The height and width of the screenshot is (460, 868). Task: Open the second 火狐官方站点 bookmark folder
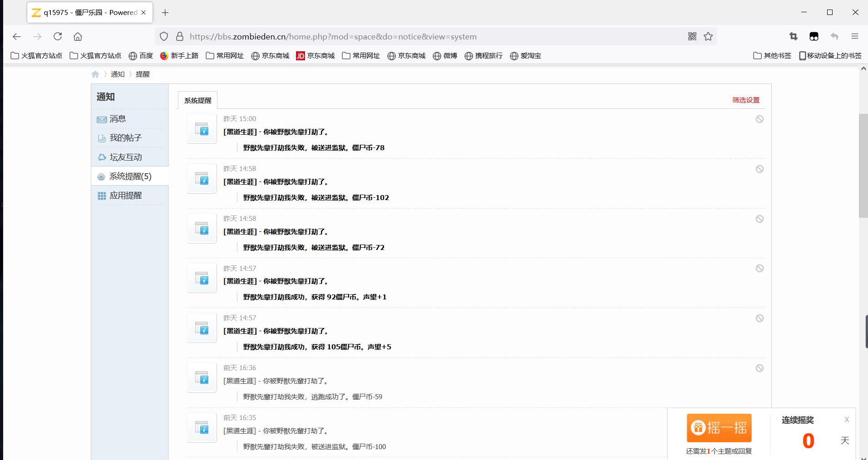point(95,56)
